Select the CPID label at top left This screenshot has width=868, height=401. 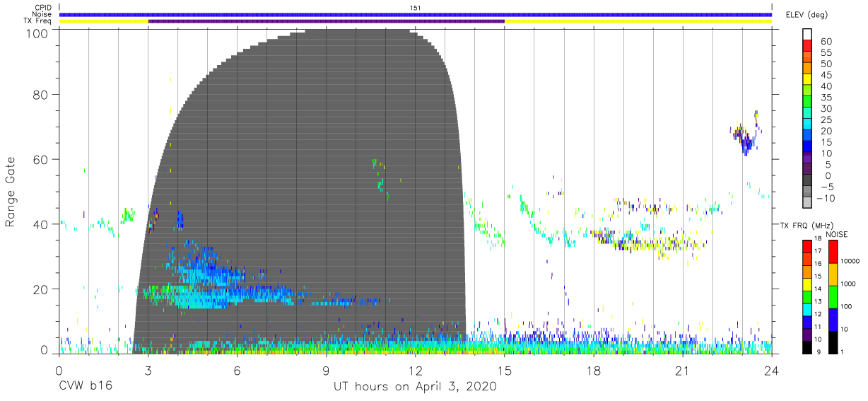point(44,8)
